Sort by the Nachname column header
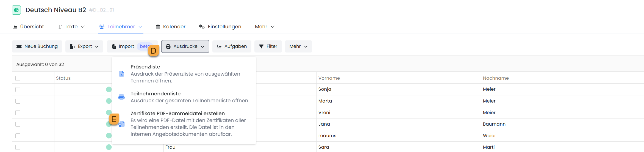Image resolution: width=644 pixels, height=152 pixels. (496, 78)
